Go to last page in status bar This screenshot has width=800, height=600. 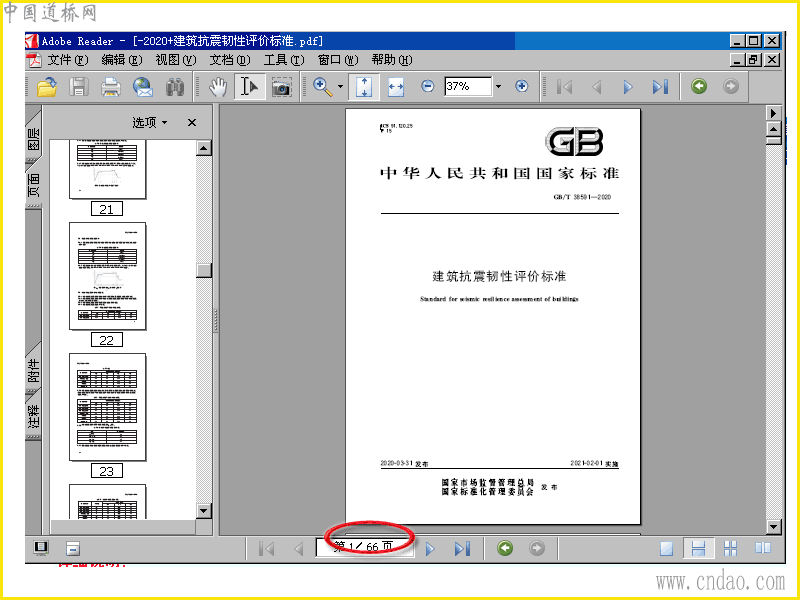pyautogui.click(x=462, y=549)
